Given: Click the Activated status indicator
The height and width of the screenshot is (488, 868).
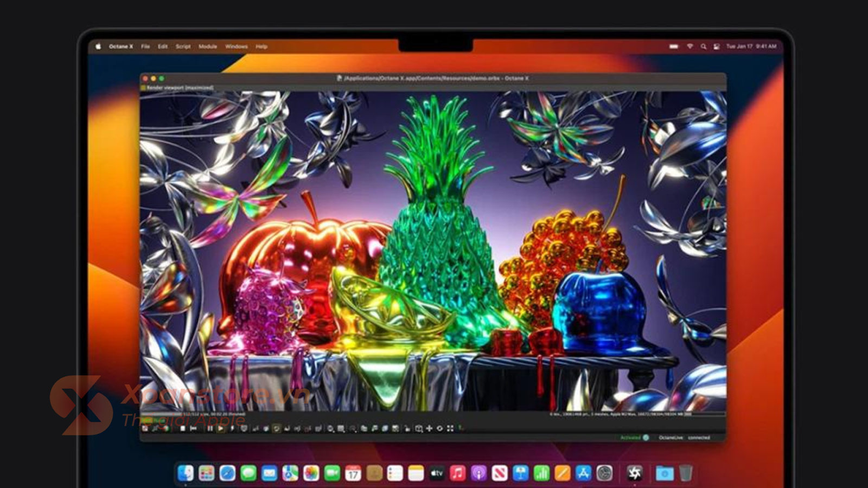Looking at the screenshot, I should pyautogui.click(x=634, y=438).
